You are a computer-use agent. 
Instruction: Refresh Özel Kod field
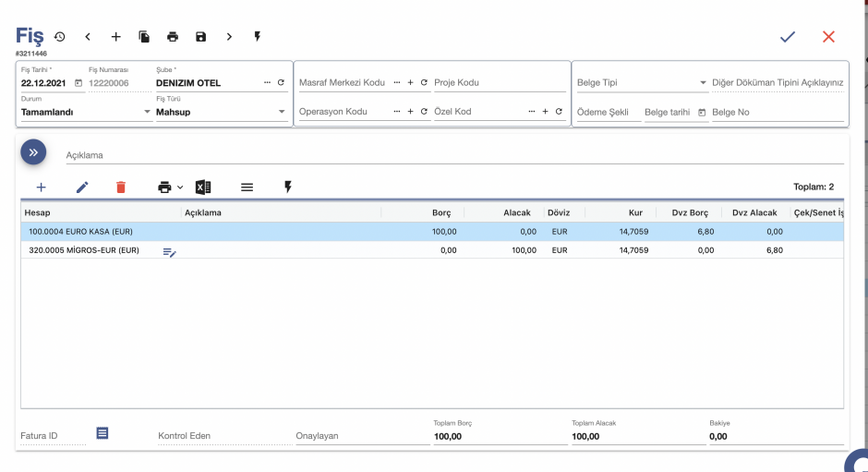[x=559, y=112]
